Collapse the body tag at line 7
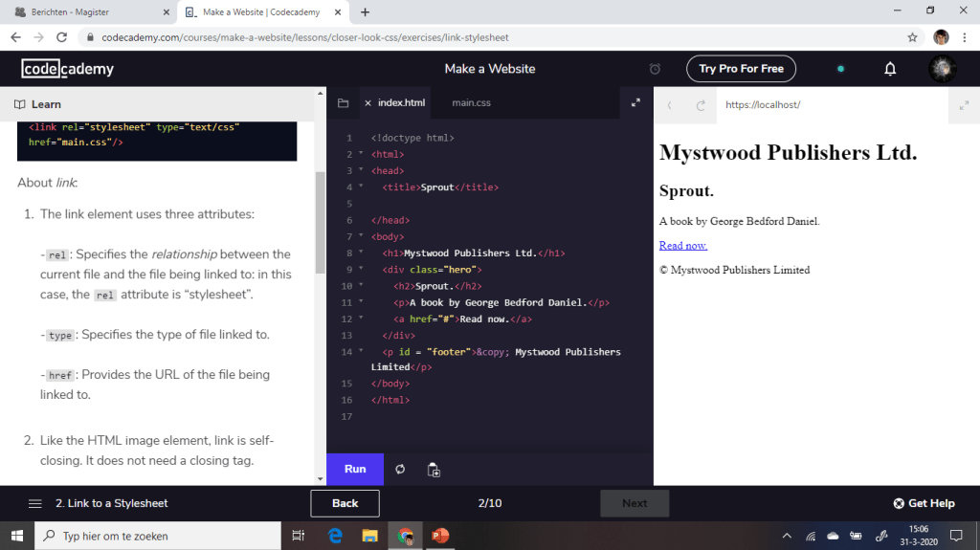 [361, 236]
